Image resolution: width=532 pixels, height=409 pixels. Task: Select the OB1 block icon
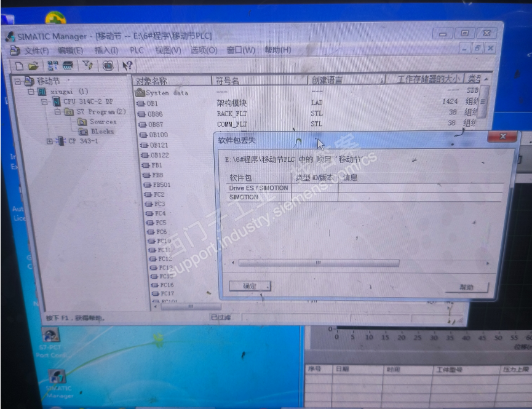[x=141, y=103]
